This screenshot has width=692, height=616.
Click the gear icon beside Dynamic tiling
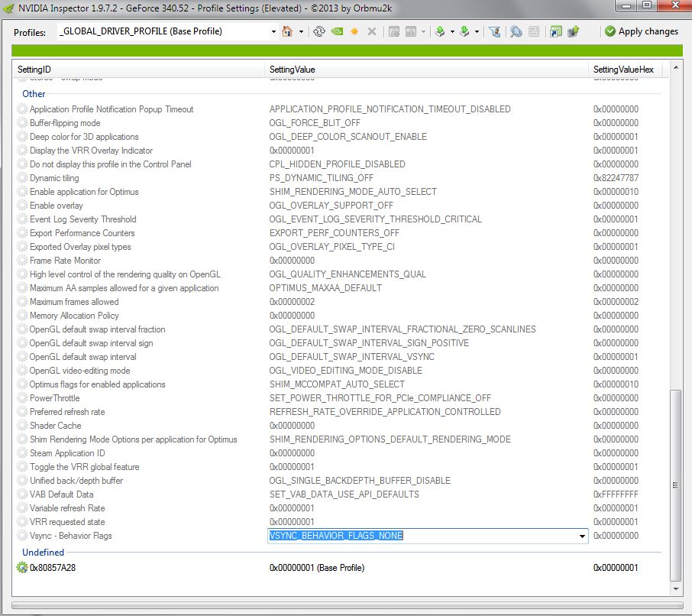[x=22, y=178]
